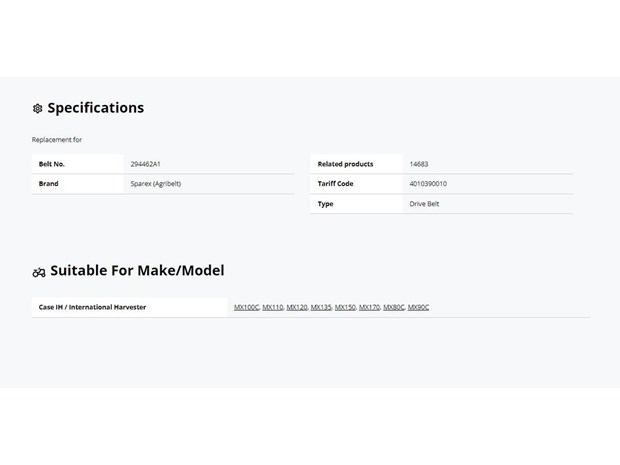Select the belt number 294462A1 value
Screen dimensions: 620x465
146,164
